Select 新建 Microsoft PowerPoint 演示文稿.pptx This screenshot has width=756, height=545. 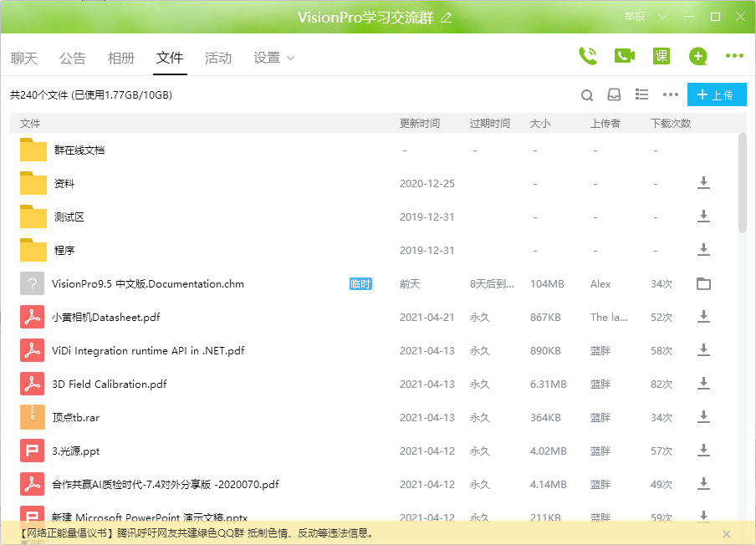[150, 517]
